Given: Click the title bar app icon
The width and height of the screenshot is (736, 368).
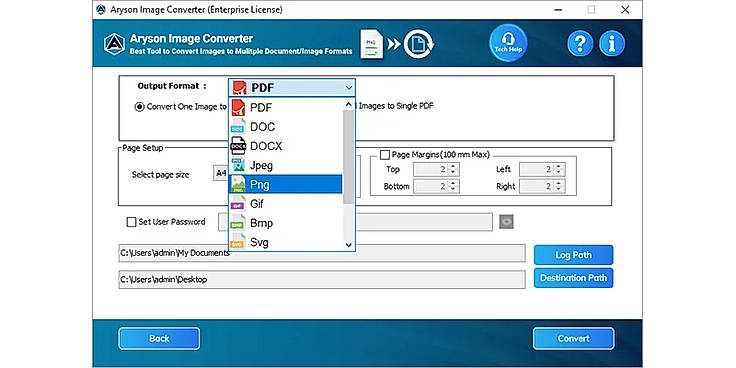Looking at the screenshot, I should click(100, 9).
